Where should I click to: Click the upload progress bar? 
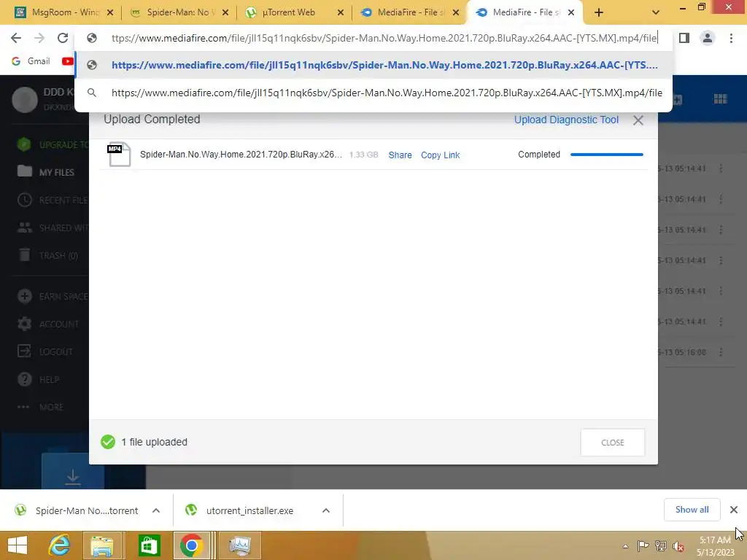point(606,155)
